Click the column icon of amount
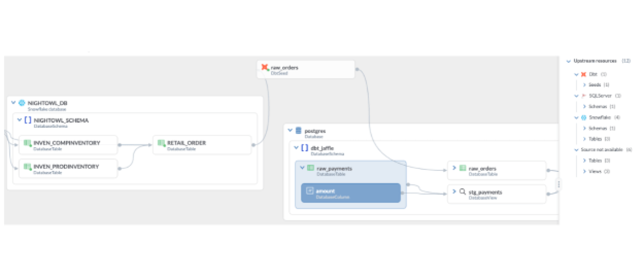 coord(310,191)
